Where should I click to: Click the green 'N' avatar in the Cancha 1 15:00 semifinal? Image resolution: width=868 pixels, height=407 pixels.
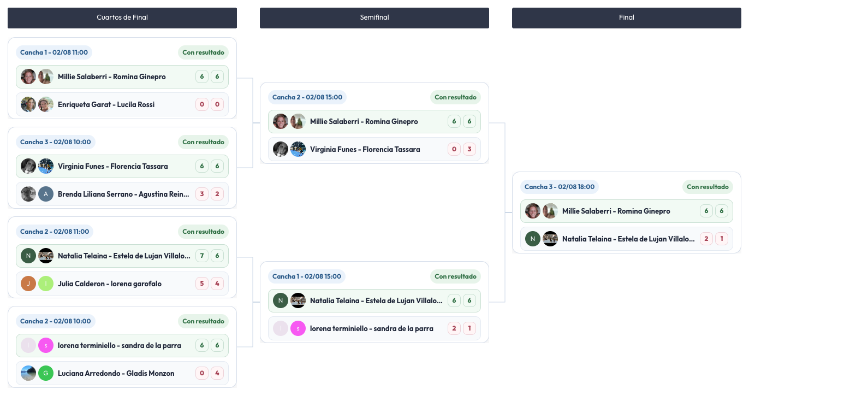tap(281, 300)
